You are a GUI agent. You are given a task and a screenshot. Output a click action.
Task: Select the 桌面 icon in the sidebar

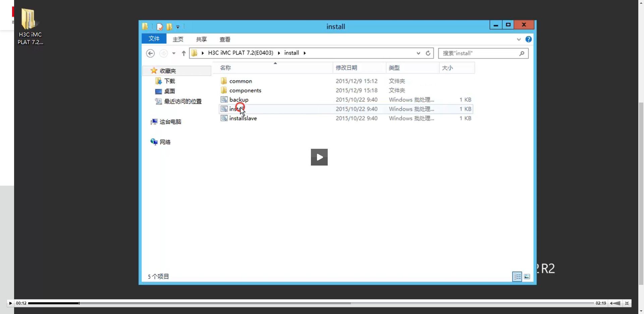coord(158,91)
